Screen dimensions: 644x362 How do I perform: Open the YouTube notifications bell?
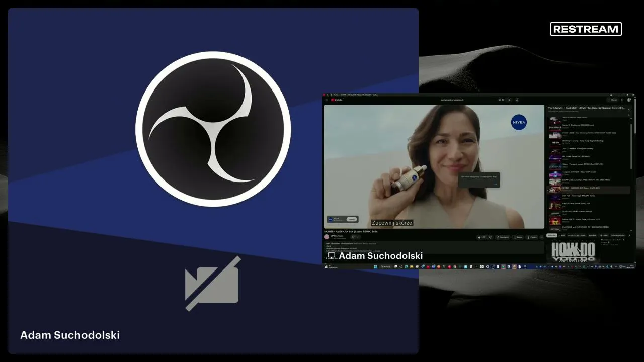[x=622, y=100]
